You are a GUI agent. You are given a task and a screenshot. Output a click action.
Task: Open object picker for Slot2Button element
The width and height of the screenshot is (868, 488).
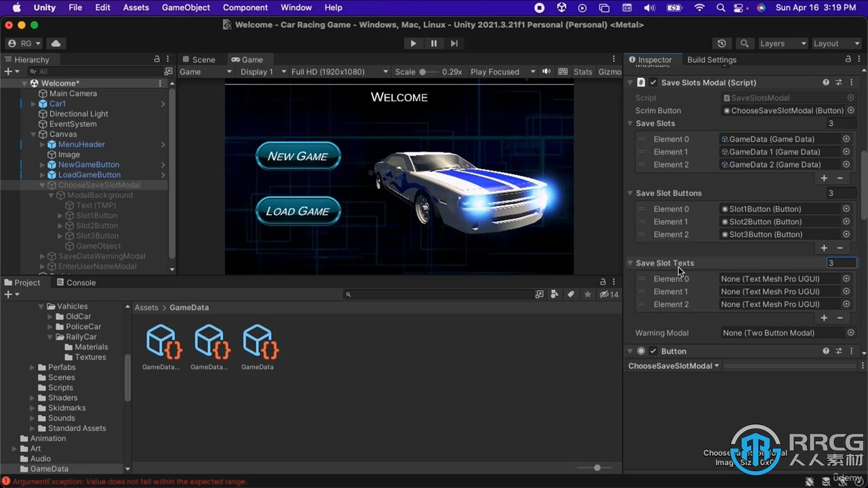point(846,222)
